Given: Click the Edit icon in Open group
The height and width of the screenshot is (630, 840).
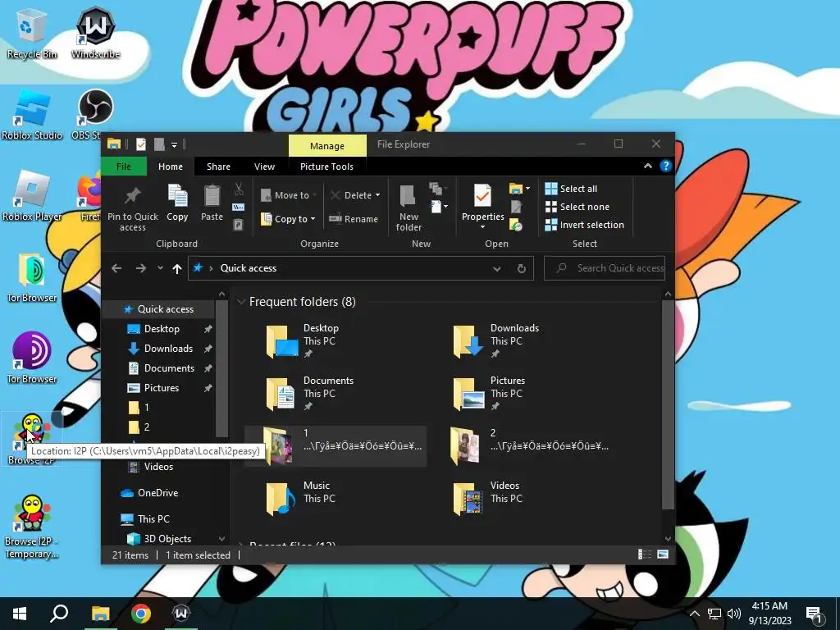Looking at the screenshot, I should point(516,207).
